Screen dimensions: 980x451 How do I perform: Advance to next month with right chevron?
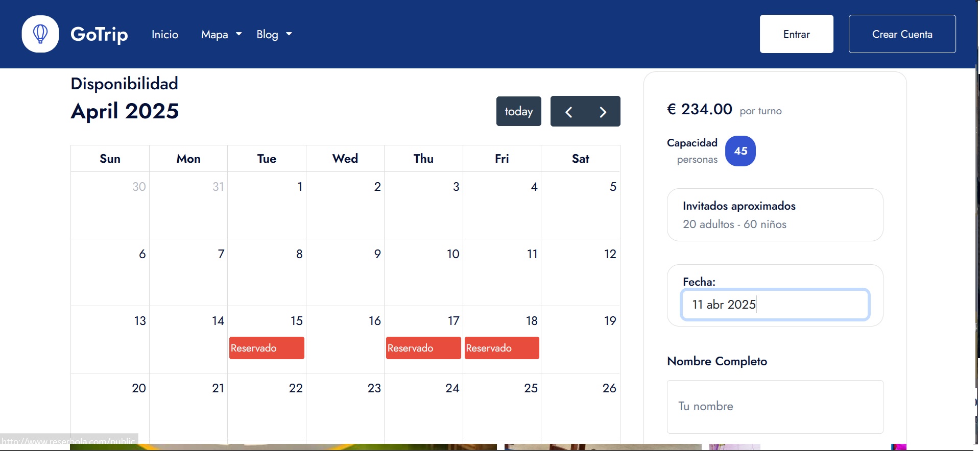603,112
